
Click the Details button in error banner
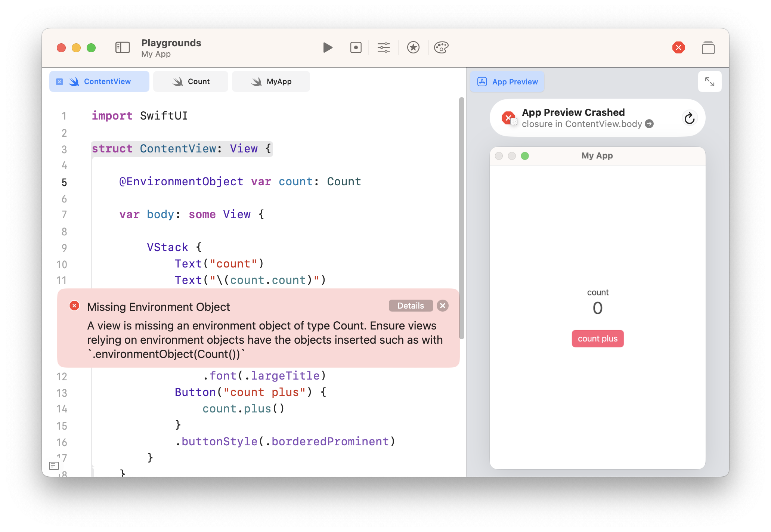(x=411, y=306)
